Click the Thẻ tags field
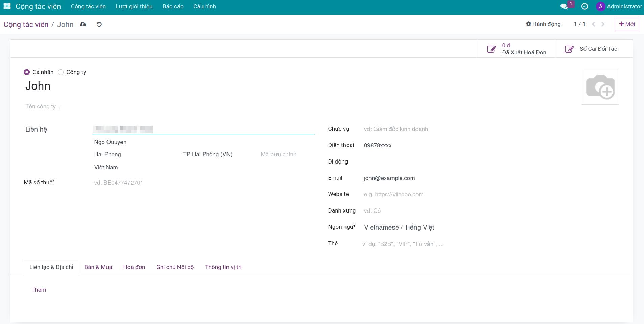 [491, 244]
